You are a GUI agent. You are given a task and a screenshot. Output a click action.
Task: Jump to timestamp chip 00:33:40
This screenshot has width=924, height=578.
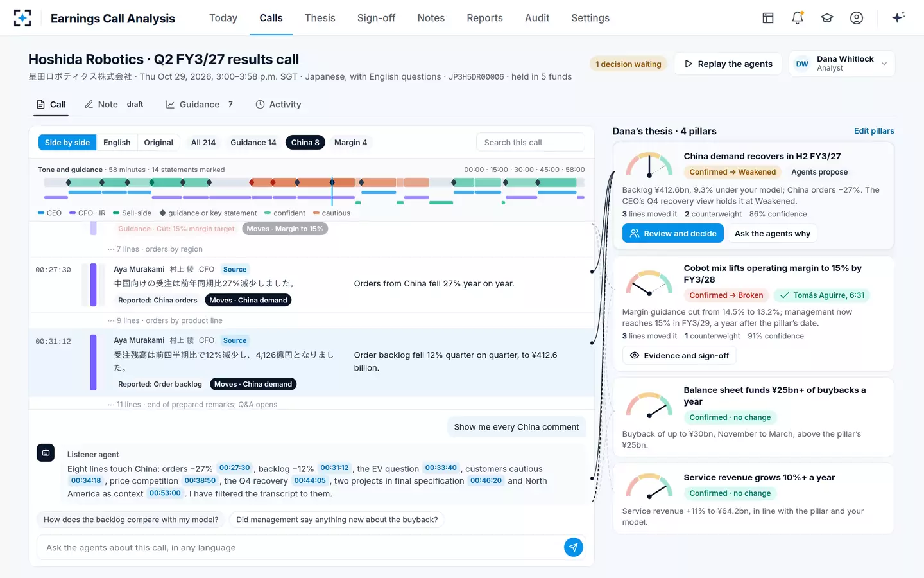coord(441,468)
